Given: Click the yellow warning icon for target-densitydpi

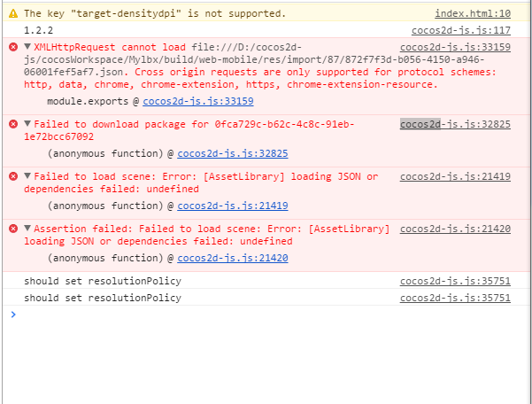Looking at the screenshot, I should pos(13,13).
